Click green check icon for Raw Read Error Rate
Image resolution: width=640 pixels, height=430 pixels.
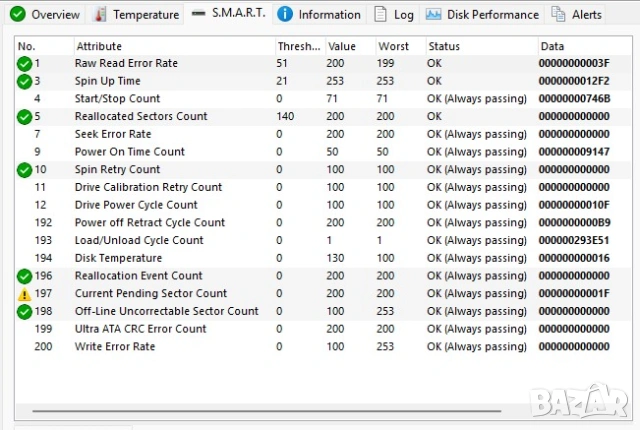tap(25, 63)
